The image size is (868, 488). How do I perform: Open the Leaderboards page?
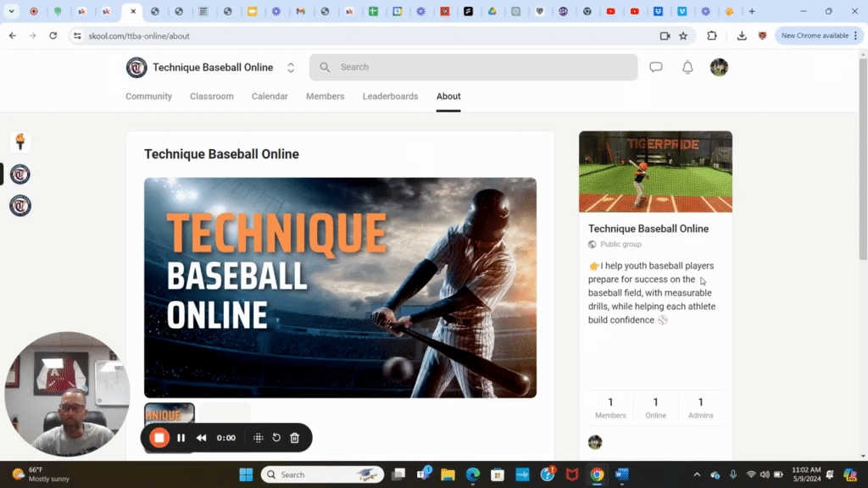click(390, 96)
